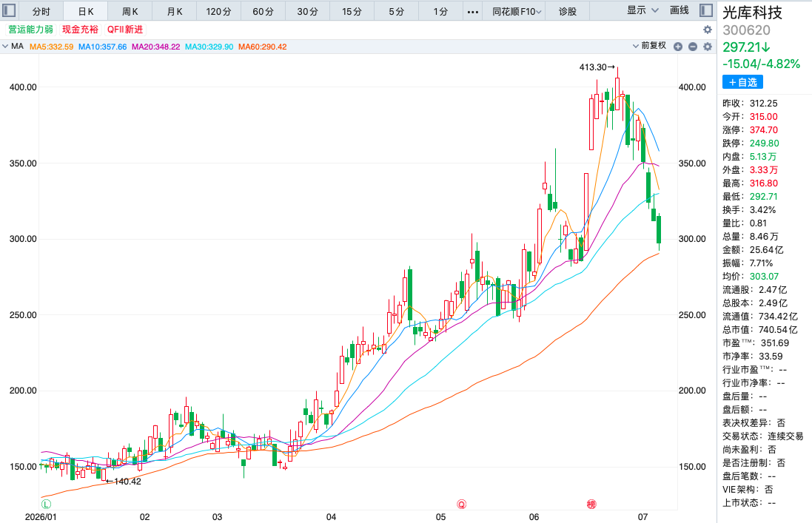Expand the 前复权 adjustment dropdown
The width and height of the screenshot is (812, 523).
coord(649,46)
